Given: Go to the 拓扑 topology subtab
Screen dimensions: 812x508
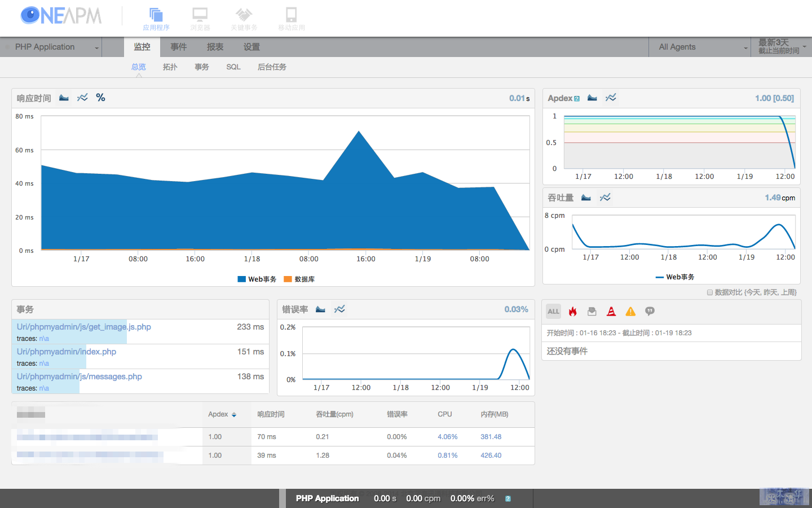Looking at the screenshot, I should point(170,67).
